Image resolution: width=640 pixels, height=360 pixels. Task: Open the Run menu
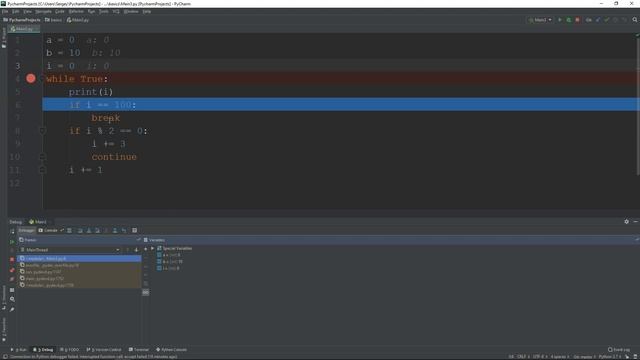click(x=91, y=11)
